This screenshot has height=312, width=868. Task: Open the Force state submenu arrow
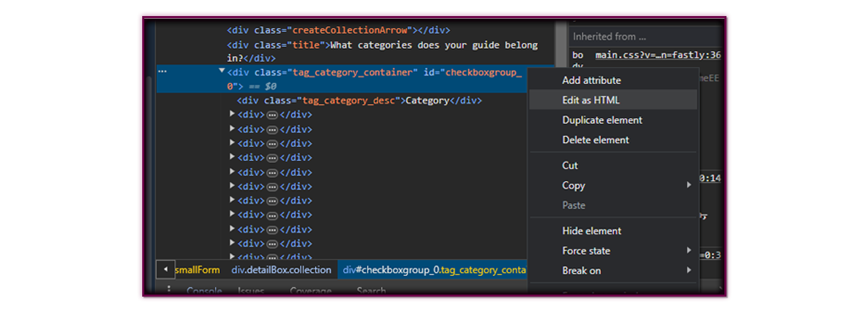pos(689,251)
